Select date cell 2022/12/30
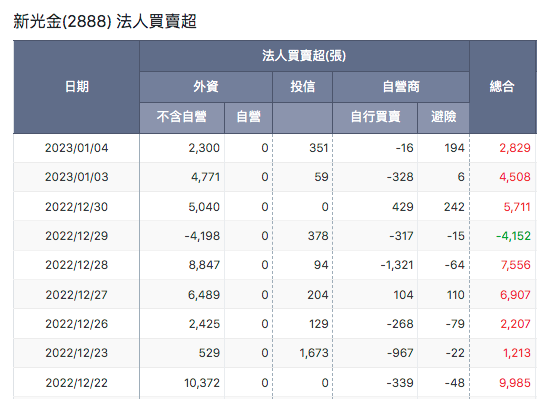The height and width of the screenshot is (399, 537). coord(77,207)
